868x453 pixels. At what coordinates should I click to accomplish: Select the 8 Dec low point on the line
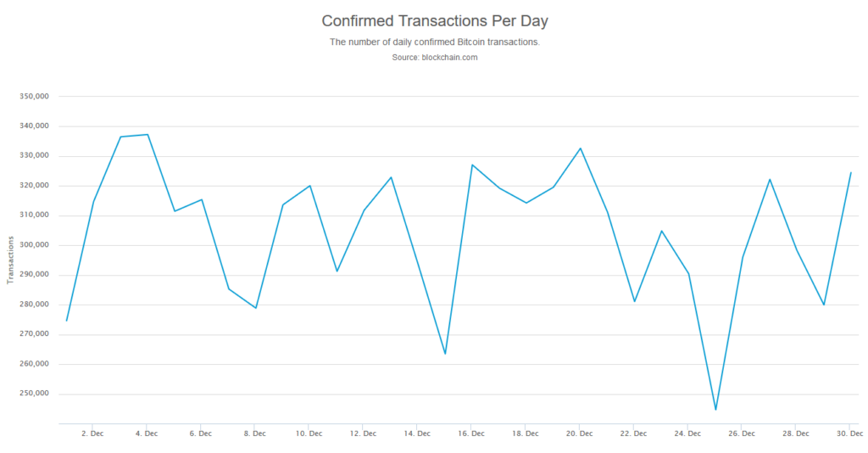tap(256, 308)
